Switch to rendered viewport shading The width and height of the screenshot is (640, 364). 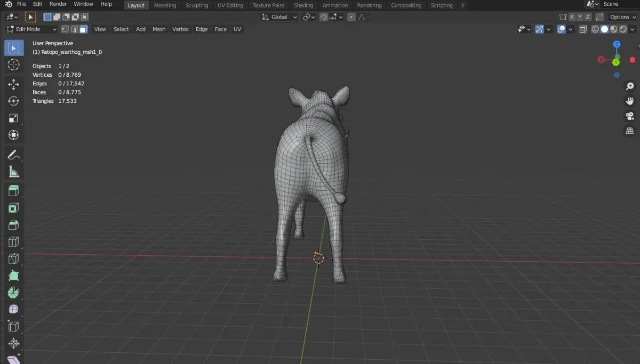pos(623,29)
